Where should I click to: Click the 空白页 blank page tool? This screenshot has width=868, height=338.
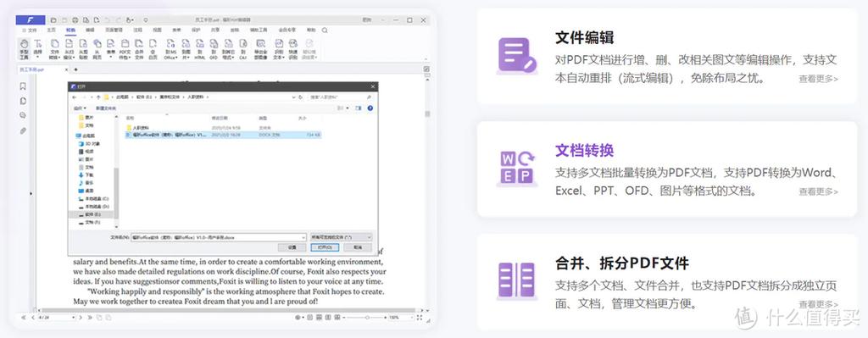coord(153,49)
